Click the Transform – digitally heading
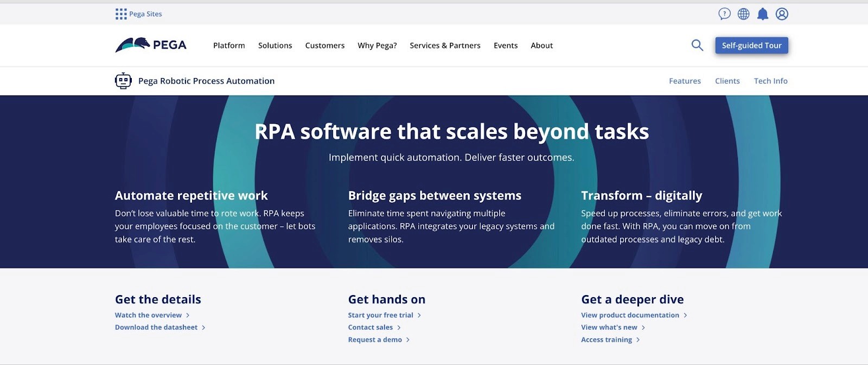 [x=641, y=196]
